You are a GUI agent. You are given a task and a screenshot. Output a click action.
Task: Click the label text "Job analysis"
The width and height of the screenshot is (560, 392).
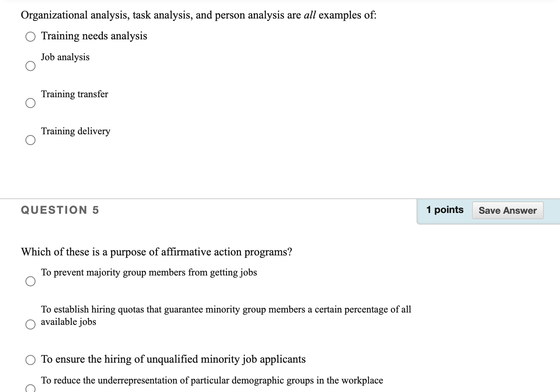click(65, 57)
